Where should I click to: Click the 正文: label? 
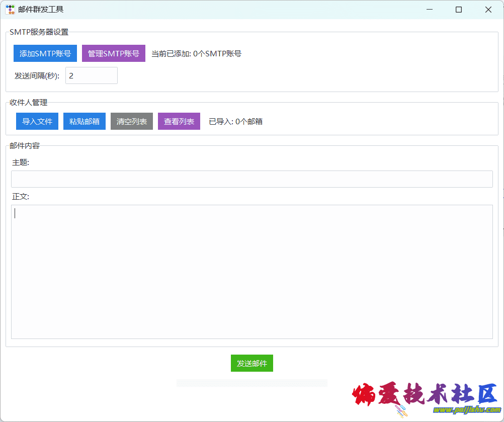point(21,196)
